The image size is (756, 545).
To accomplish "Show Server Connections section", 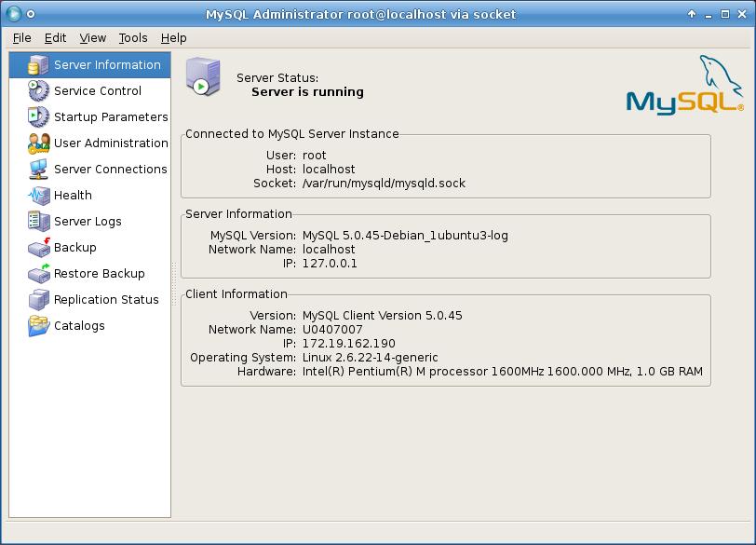I will [89, 170].
